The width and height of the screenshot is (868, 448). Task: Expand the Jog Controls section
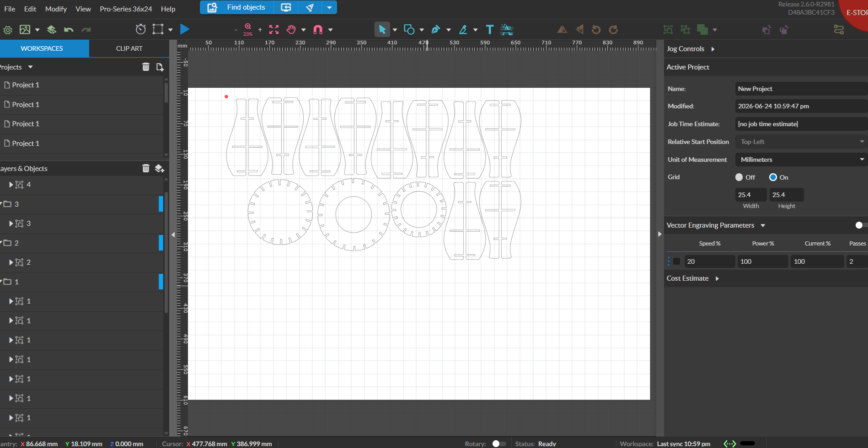(713, 49)
